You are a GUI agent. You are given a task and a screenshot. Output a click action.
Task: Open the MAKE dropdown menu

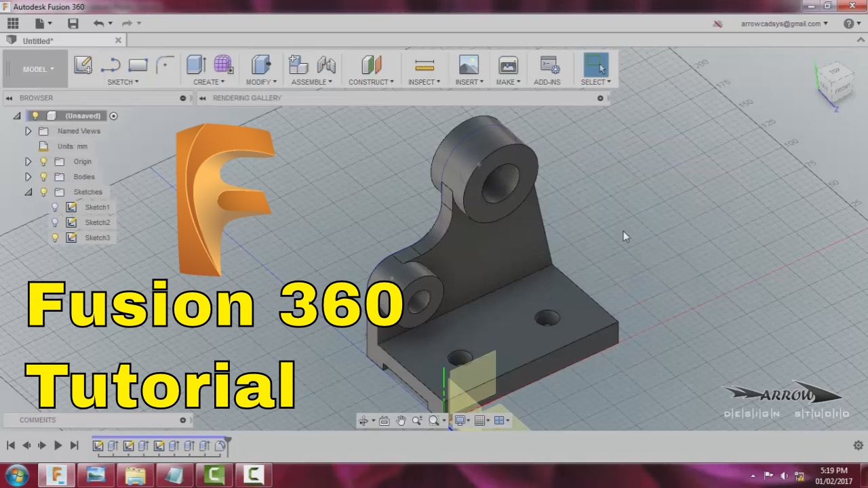(x=508, y=82)
